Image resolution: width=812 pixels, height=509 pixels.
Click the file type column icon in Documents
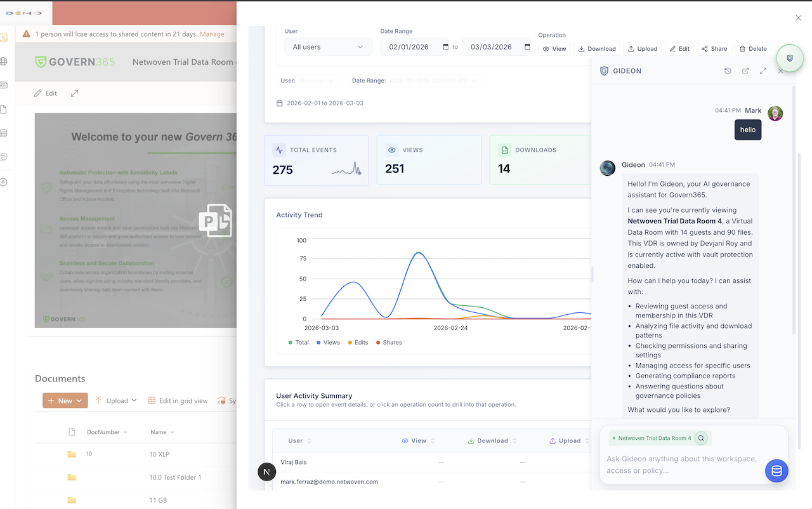[72, 432]
